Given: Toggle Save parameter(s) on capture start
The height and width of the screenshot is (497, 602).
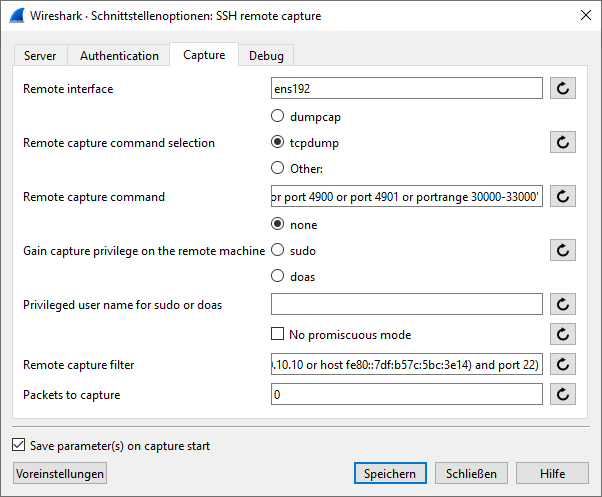Looking at the screenshot, I should tap(18, 445).
